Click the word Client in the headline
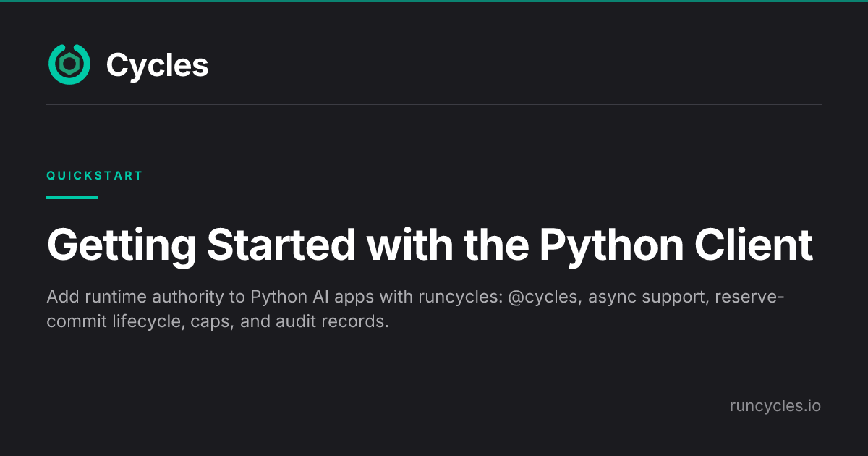The width and height of the screenshot is (868, 456). coord(754,245)
